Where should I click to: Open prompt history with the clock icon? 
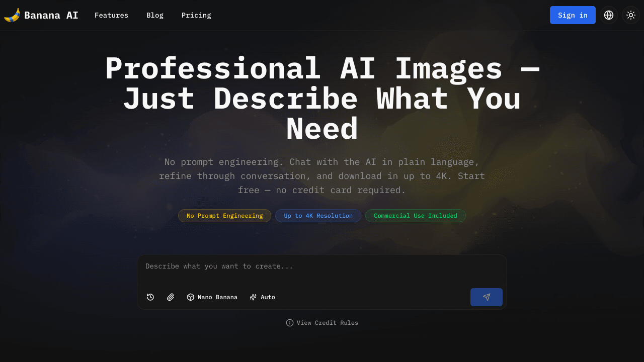(150, 297)
